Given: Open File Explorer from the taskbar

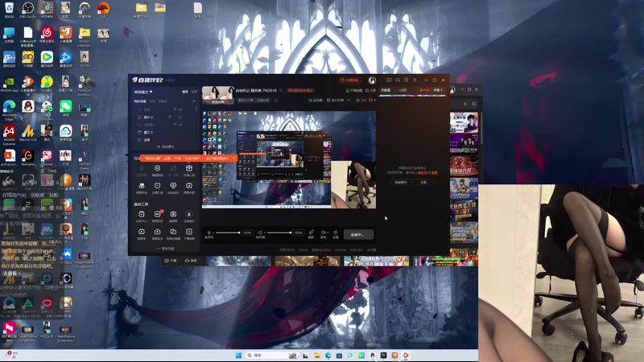Looking at the screenshot, I should (316, 356).
